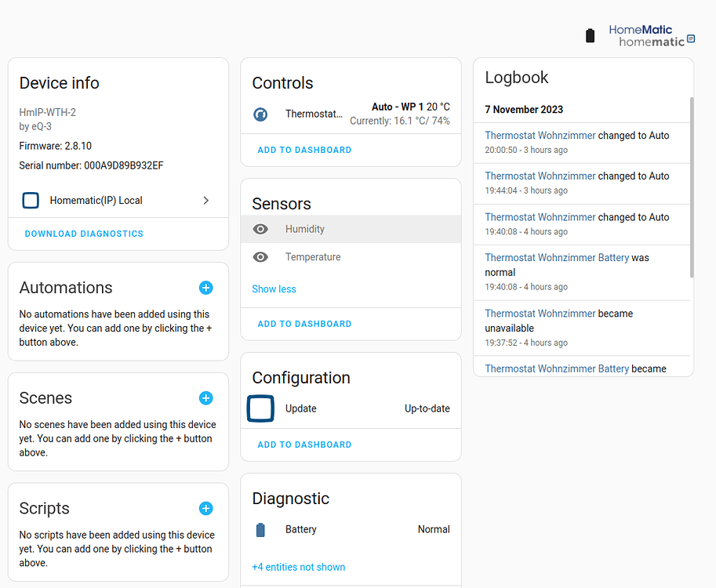
Task: Download diagnostics for this device
Action: [84, 234]
